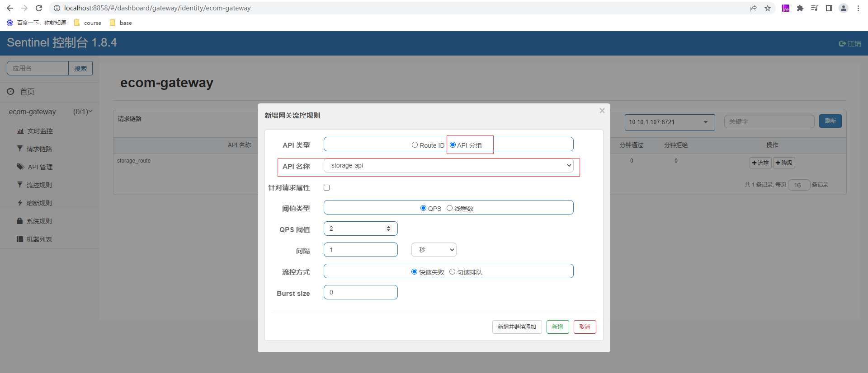Screen dimensions: 868x373
Task: Click the 应用名 search field
Action: click(x=38, y=68)
